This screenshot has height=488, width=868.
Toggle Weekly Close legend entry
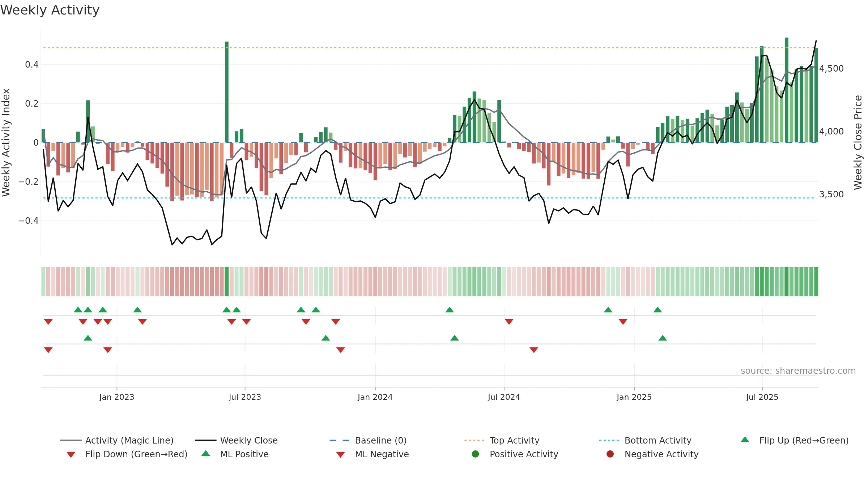point(236,440)
